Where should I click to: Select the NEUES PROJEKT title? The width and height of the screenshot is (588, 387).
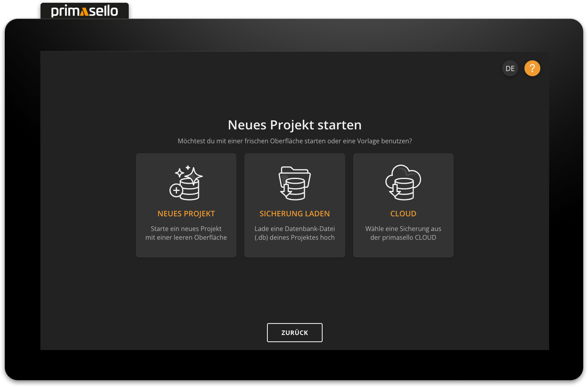coord(186,214)
